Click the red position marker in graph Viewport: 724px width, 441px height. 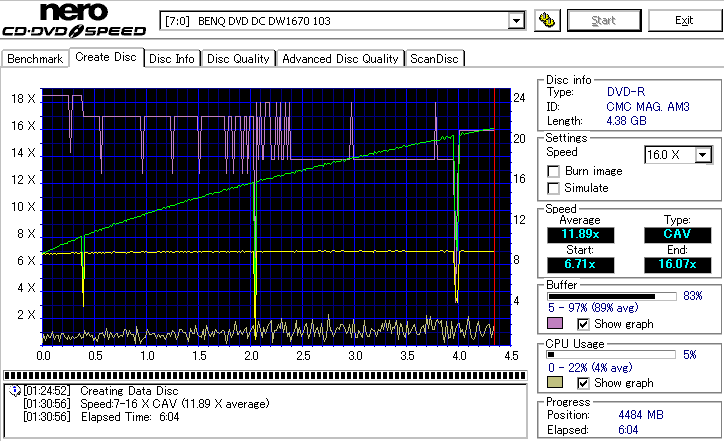[x=495, y=216]
